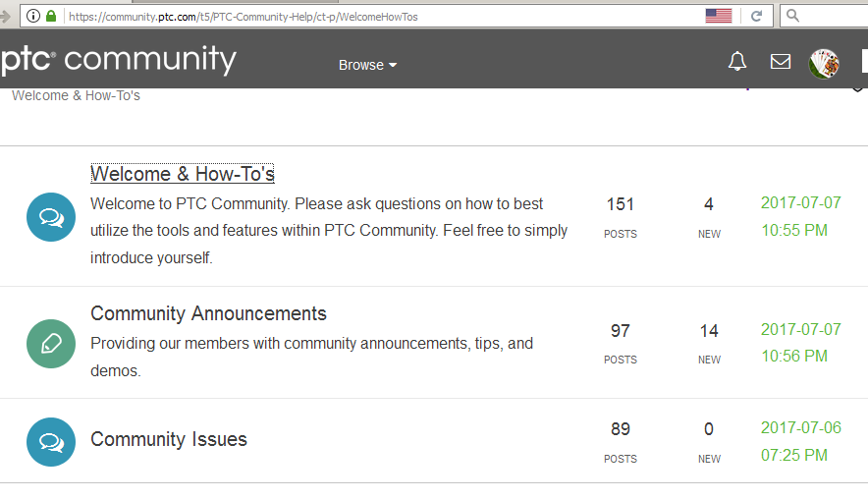
Task: Click the 151 posts count
Action: pos(620,204)
